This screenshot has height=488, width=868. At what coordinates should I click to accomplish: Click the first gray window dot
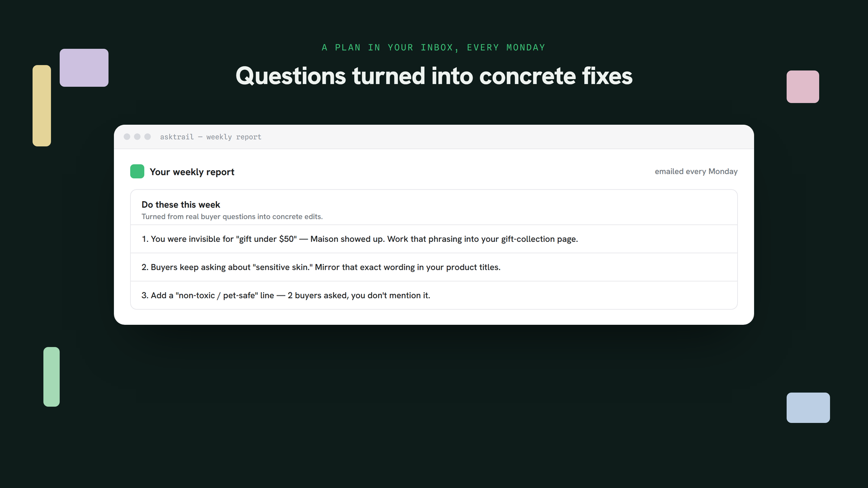127,137
